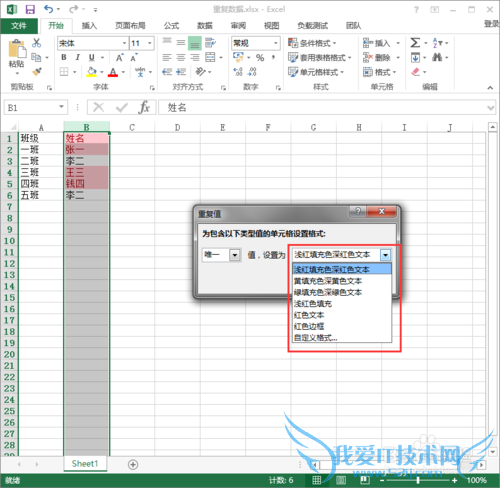
Task: Click the Fill down icon
Action: click(415, 57)
